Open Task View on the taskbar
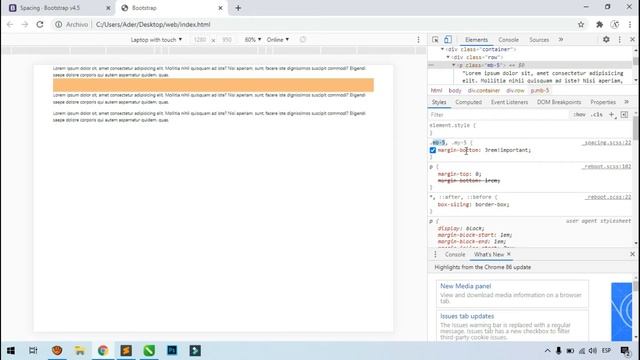The height and width of the screenshot is (360, 640). [33, 351]
